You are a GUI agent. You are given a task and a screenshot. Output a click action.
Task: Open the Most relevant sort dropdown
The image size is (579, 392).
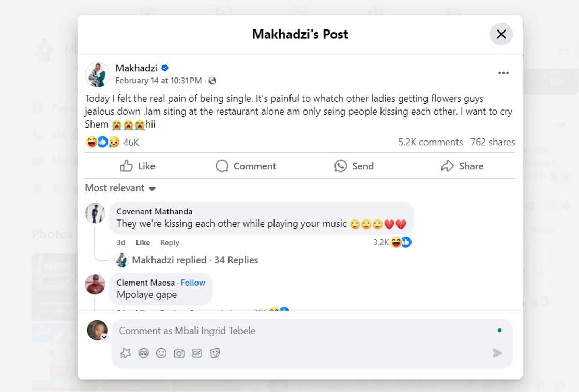(120, 188)
